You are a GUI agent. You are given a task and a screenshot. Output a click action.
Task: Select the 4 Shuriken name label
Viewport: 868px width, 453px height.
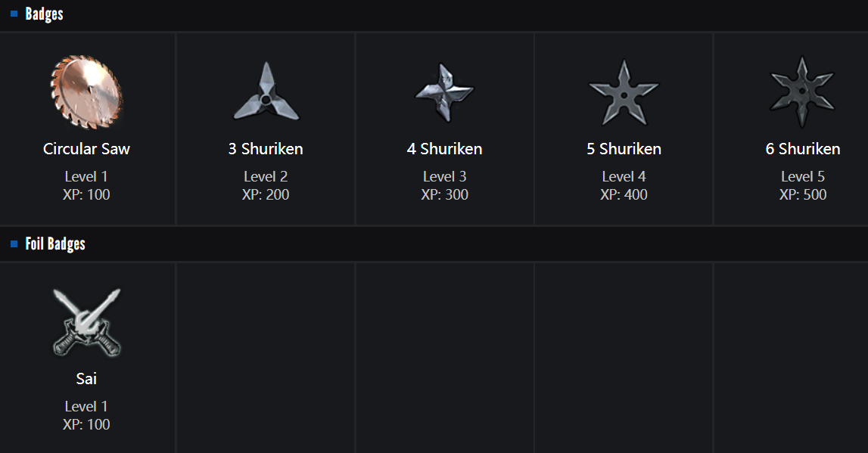444,149
